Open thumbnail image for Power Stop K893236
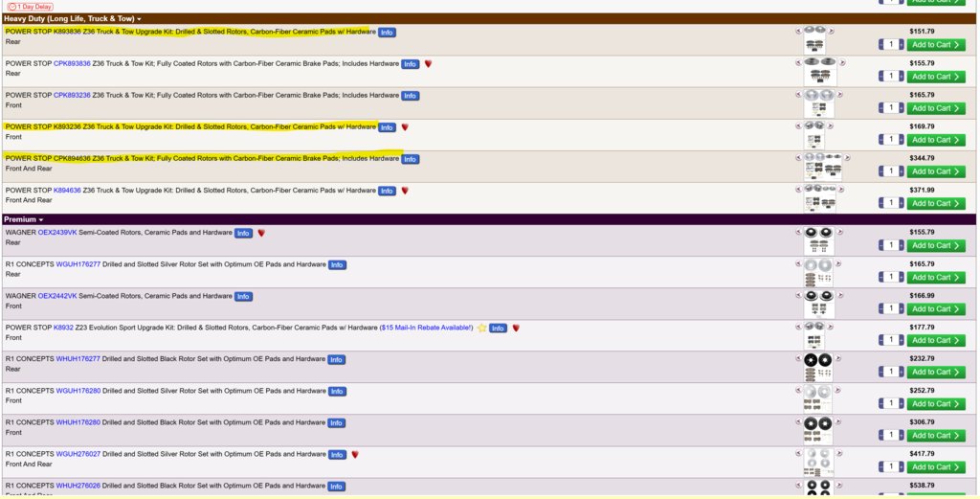The width and height of the screenshot is (980, 499). [x=814, y=135]
